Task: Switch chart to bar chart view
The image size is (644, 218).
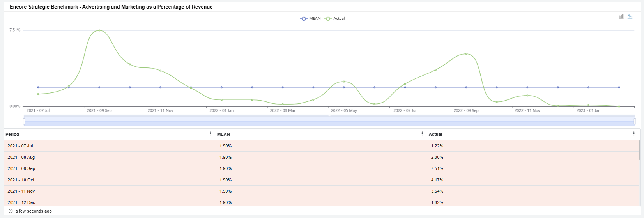Action: (x=621, y=16)
